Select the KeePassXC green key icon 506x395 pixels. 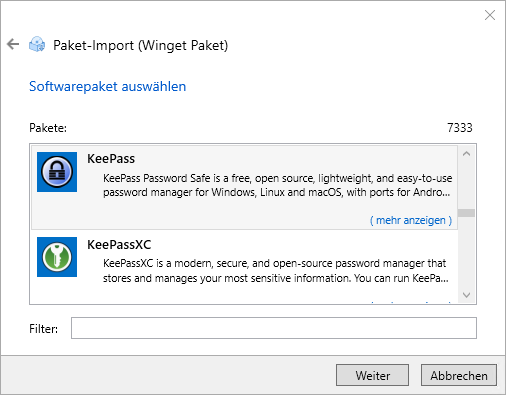coord(57,257)
